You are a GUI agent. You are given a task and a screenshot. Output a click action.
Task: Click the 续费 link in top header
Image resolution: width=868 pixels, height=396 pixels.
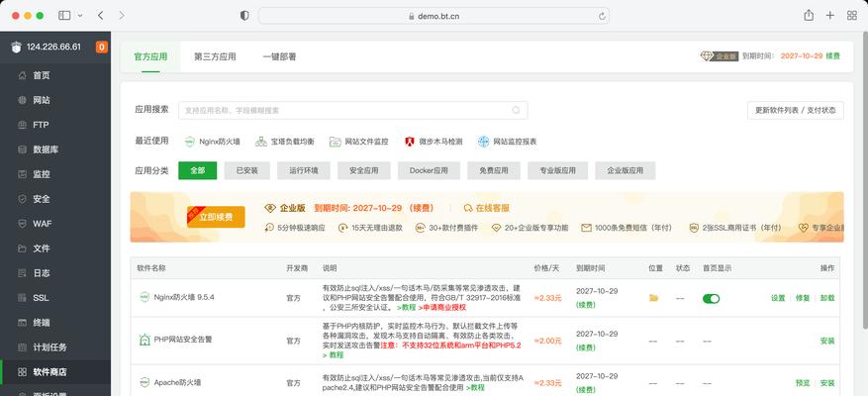[832, 56]
